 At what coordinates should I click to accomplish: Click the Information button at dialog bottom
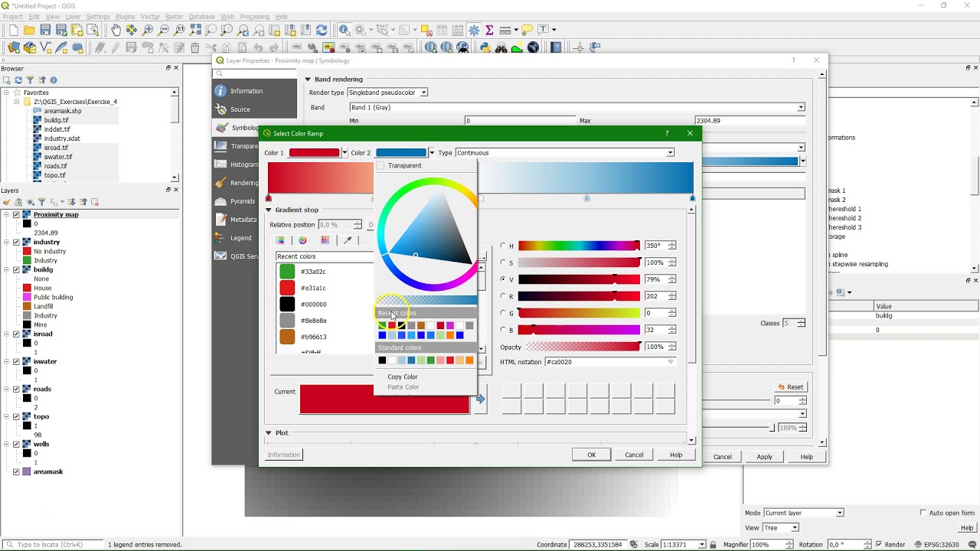(x=283, y=455)
